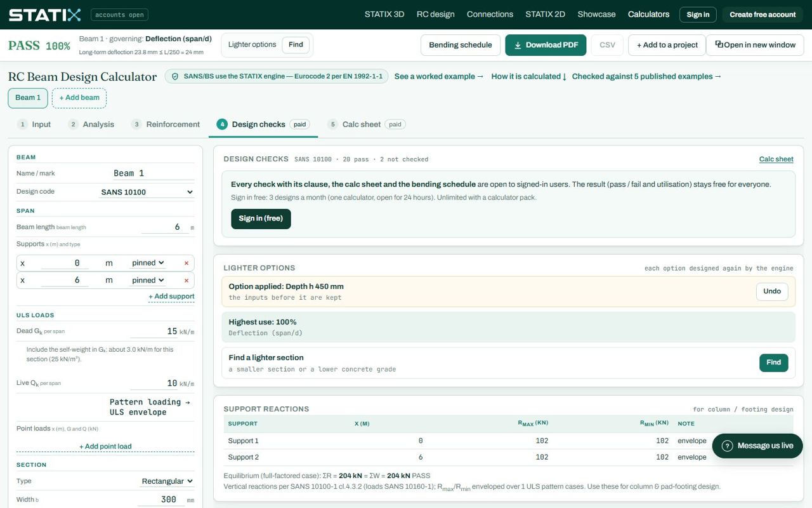Open STATIX 3D in the navigation
Screen dimensions: 812x508
pyautogui.click(x=384, y=15)
